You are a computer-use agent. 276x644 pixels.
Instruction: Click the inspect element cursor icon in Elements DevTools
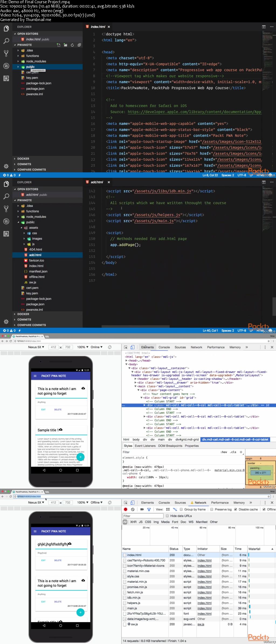point(126,347)
